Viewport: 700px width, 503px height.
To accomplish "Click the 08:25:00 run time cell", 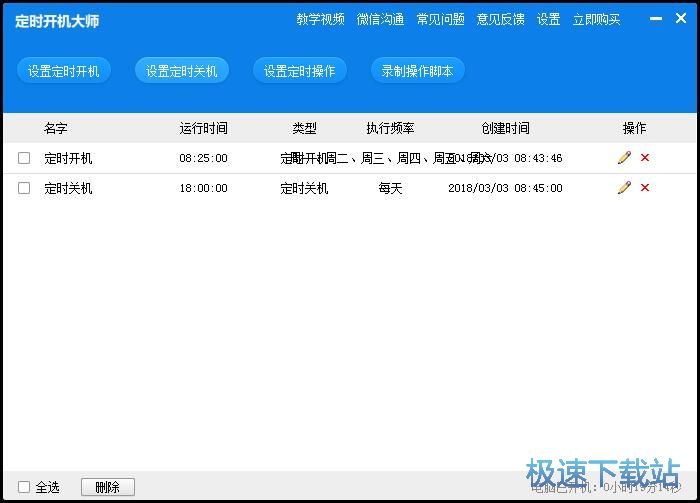I will [204, 158].
